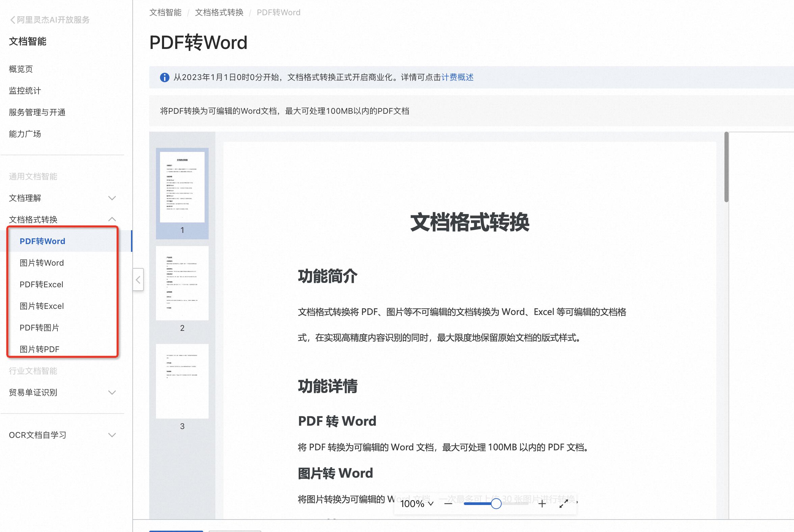Click the document preview vertical scrollbar
This screenshot has width=794, height=532.
pos(726,167)
